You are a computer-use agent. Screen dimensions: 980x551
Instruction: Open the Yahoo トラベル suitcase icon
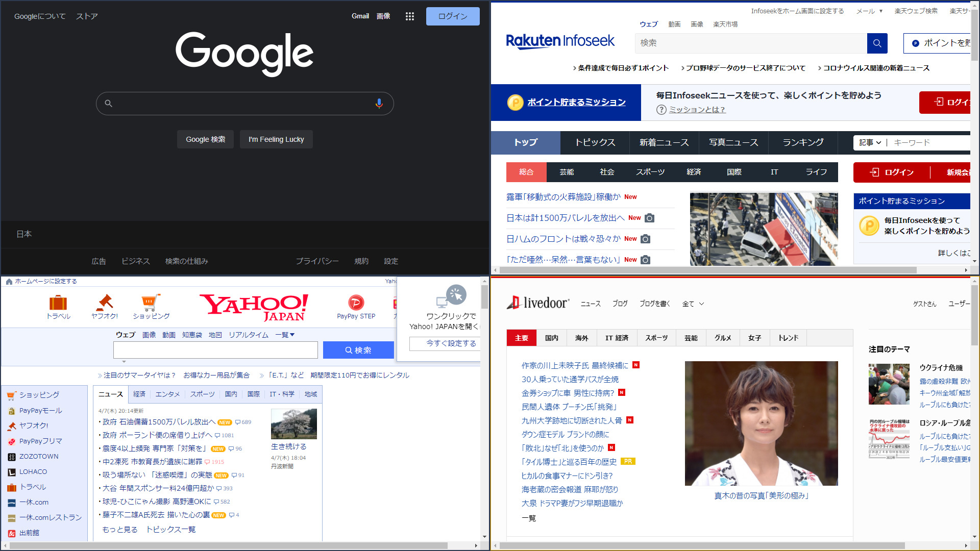click(x=58, y=303)
